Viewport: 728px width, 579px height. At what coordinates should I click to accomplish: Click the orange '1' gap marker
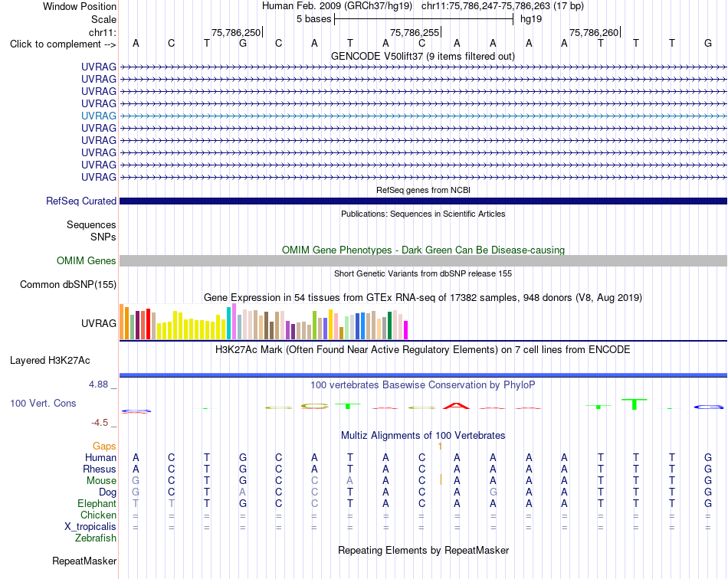440,446
